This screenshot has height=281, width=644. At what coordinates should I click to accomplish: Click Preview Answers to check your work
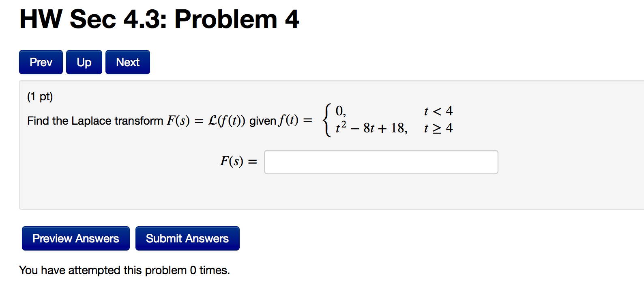pos(75,238)
